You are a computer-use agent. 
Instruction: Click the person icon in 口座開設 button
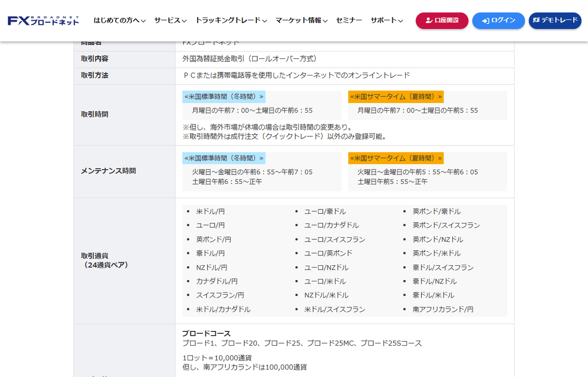point(429,21)
